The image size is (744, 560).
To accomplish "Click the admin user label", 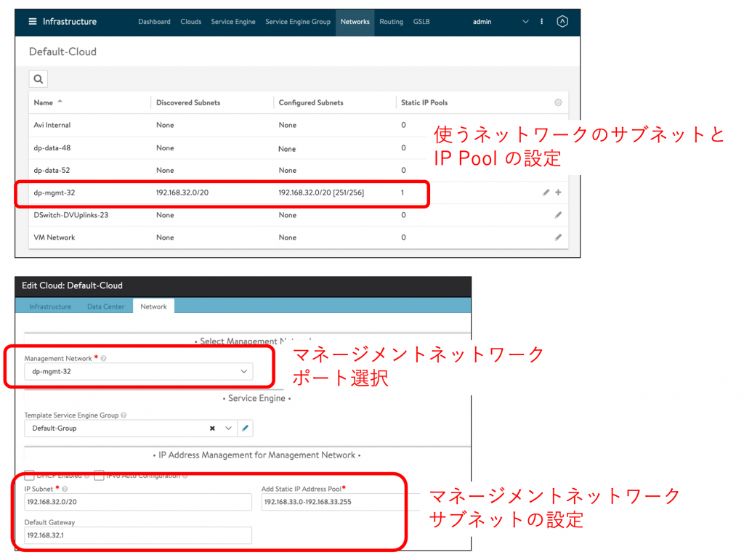I will [x=482, y=22].
